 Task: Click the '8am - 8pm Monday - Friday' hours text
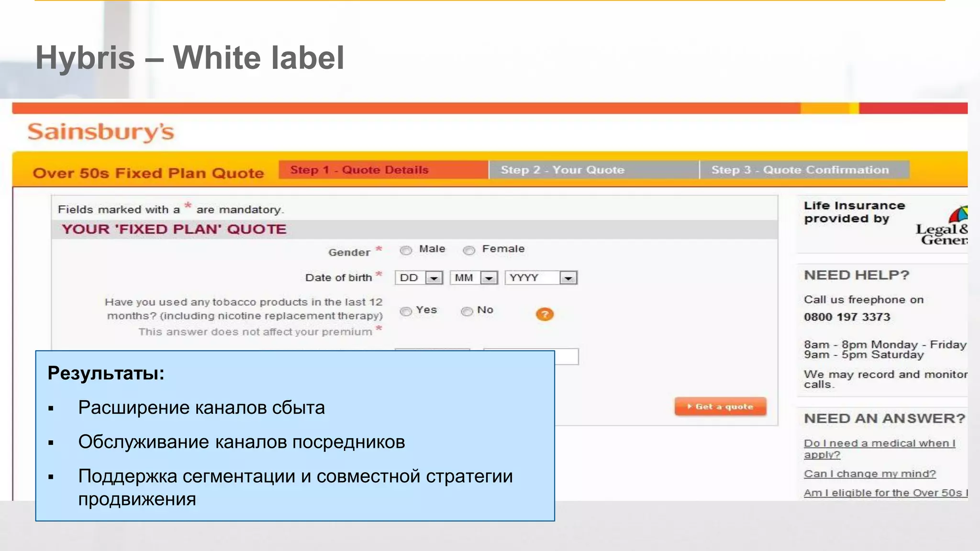885,345
